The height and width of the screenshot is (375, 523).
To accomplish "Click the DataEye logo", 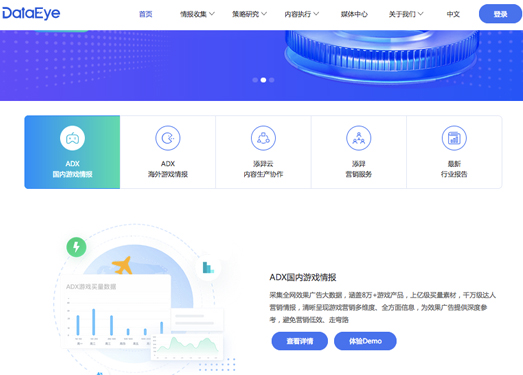I will coord(31,13).
